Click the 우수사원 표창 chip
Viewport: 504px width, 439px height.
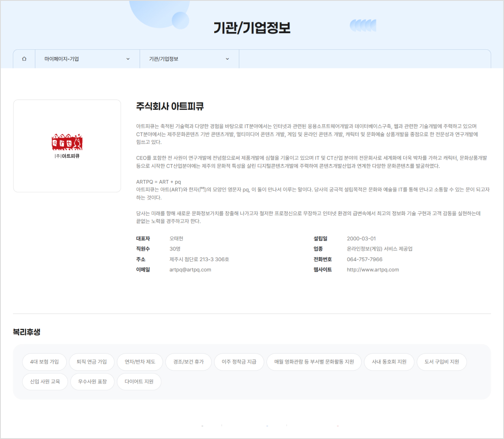(92, 382)
